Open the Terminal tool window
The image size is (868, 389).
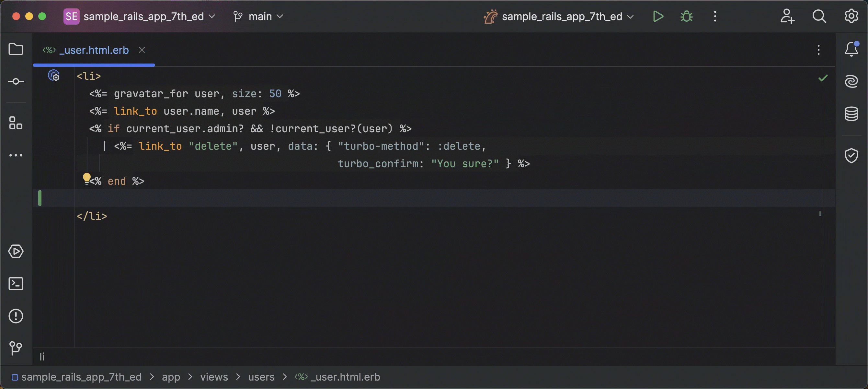16,284
